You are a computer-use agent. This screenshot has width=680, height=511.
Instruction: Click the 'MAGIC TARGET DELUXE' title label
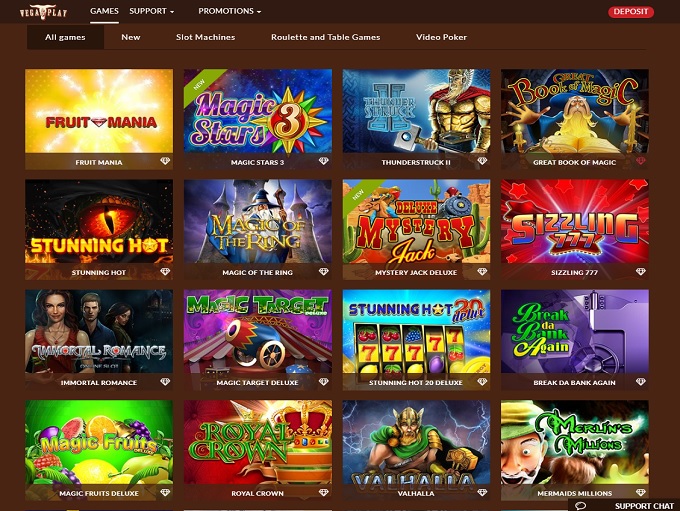257,383
